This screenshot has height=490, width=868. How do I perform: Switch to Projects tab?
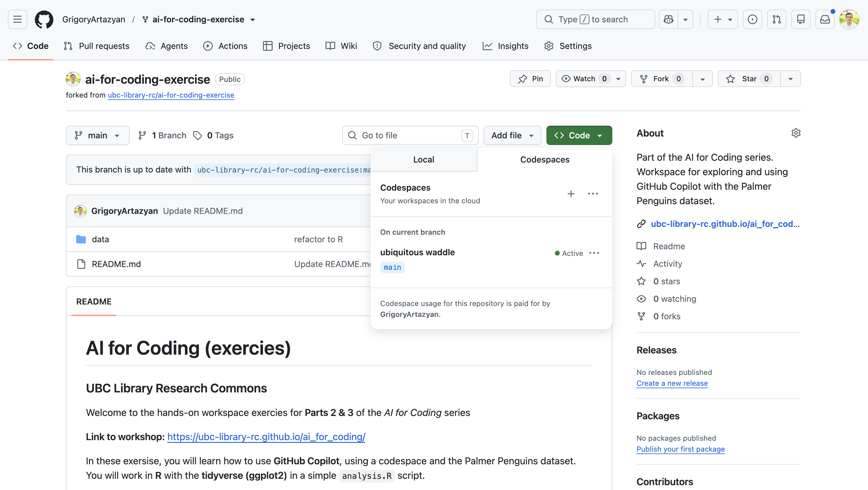(x=287, y=46)
